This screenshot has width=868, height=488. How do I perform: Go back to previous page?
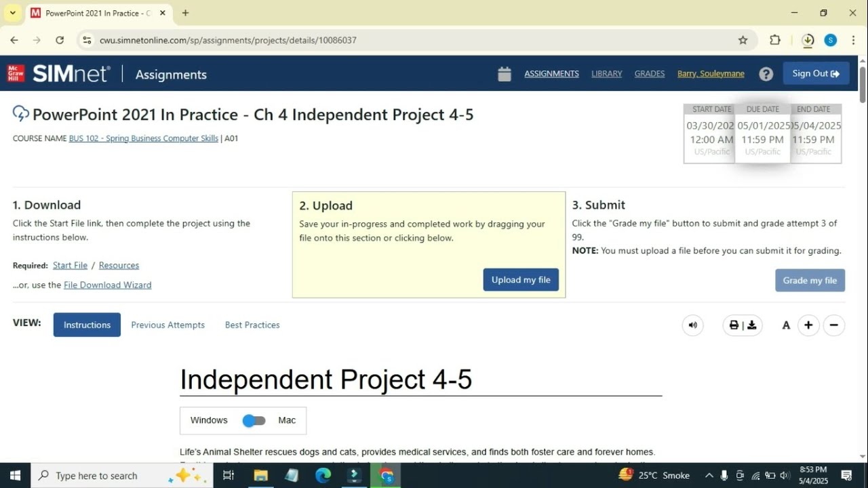tap(14, 40)
